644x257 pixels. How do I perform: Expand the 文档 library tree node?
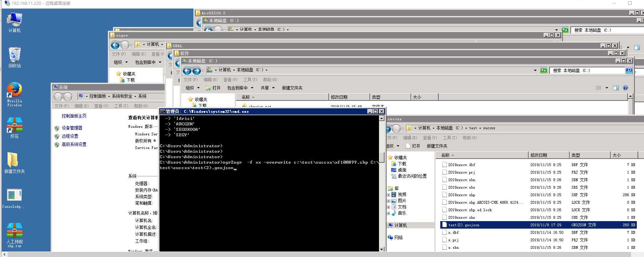pos(388,207)
